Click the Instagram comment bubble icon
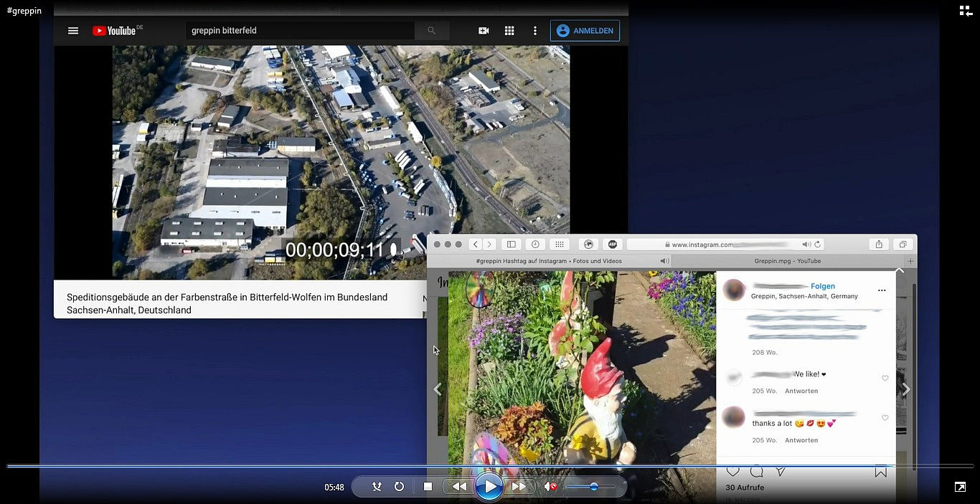Viewport: 980px width, 504px height. 756,471
